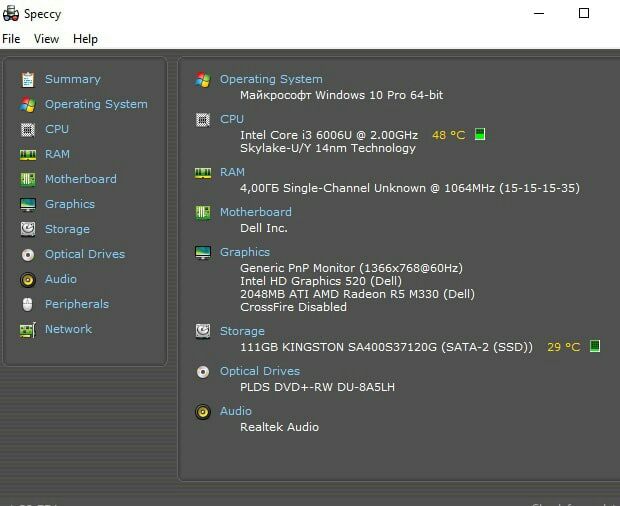Screen dimensions: 620x506
Task: Navigate to Audio in sidebar
Action: click(x=61, y=279)
